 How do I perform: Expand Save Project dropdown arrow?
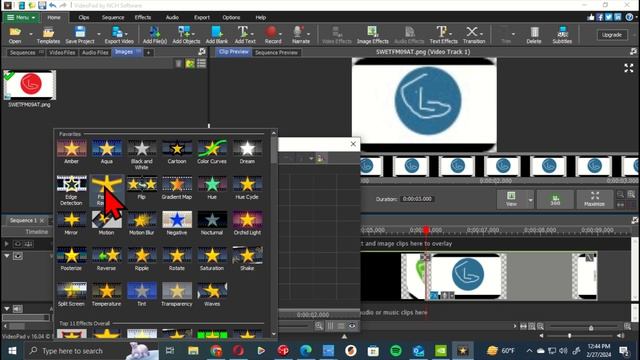(98, 34)
